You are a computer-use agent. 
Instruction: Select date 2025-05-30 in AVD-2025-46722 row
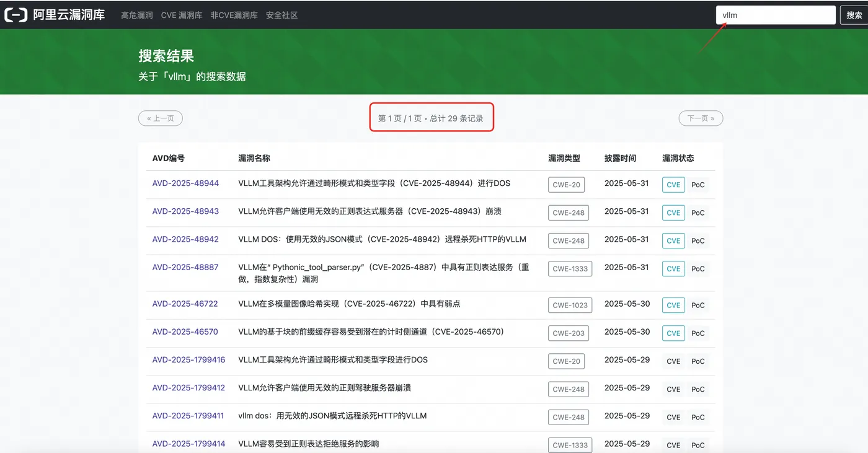click(627, 304)
